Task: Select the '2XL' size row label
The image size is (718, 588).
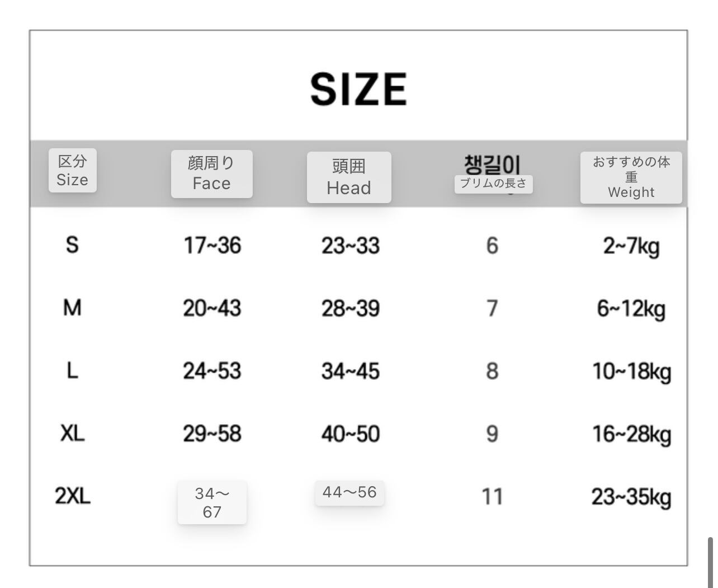Action: pos(73,496)
